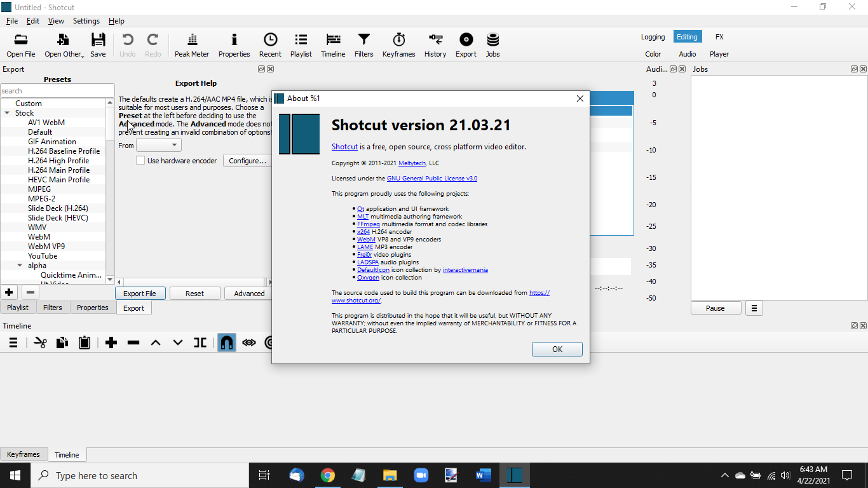Click the timeline Lift up-arrow icon
Image resolution: width=868 pixels, height=488 pixels.
pos(156,343)
